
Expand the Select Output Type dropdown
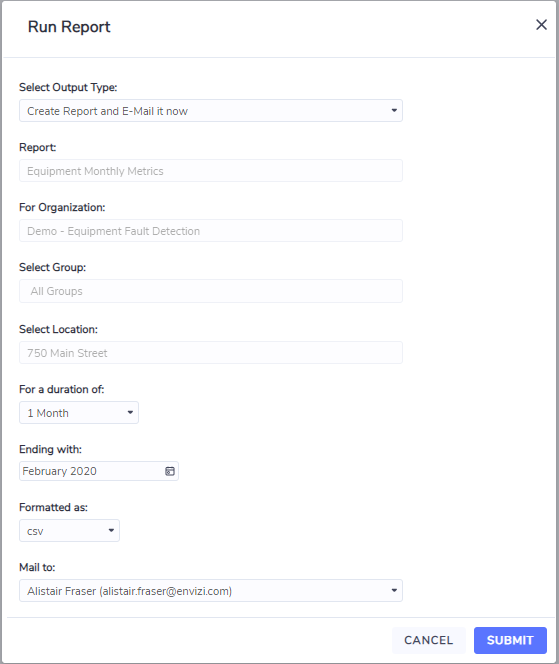pyautogui.click(x=210, y=111)
